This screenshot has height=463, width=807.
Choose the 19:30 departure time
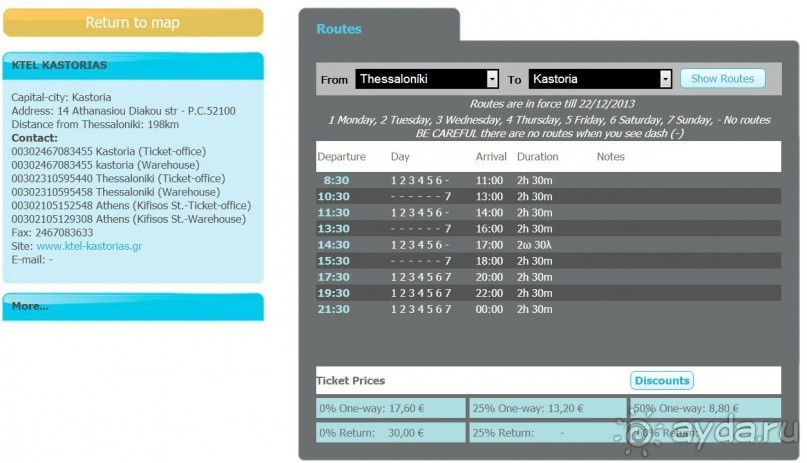333,293
